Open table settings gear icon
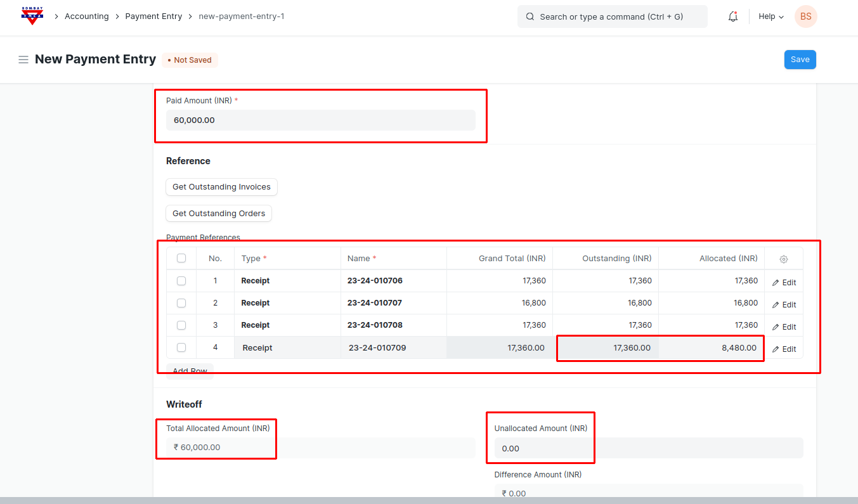 point(784,259)
